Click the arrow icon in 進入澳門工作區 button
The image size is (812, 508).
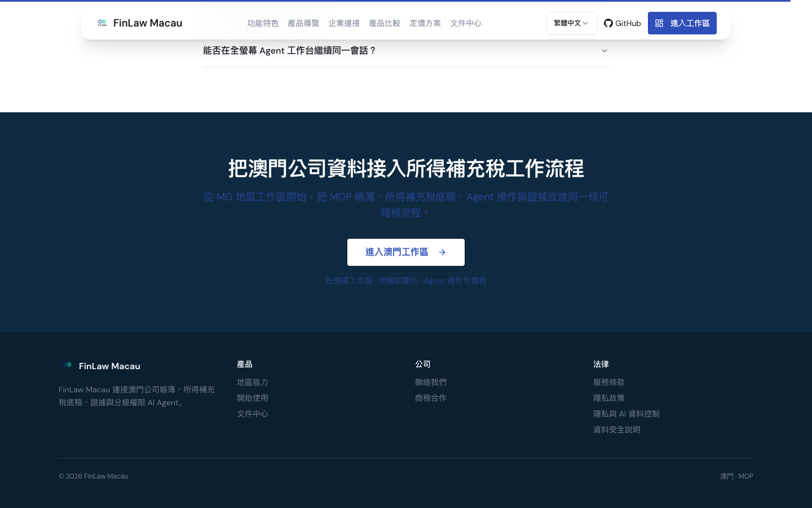tap(442, 252)
